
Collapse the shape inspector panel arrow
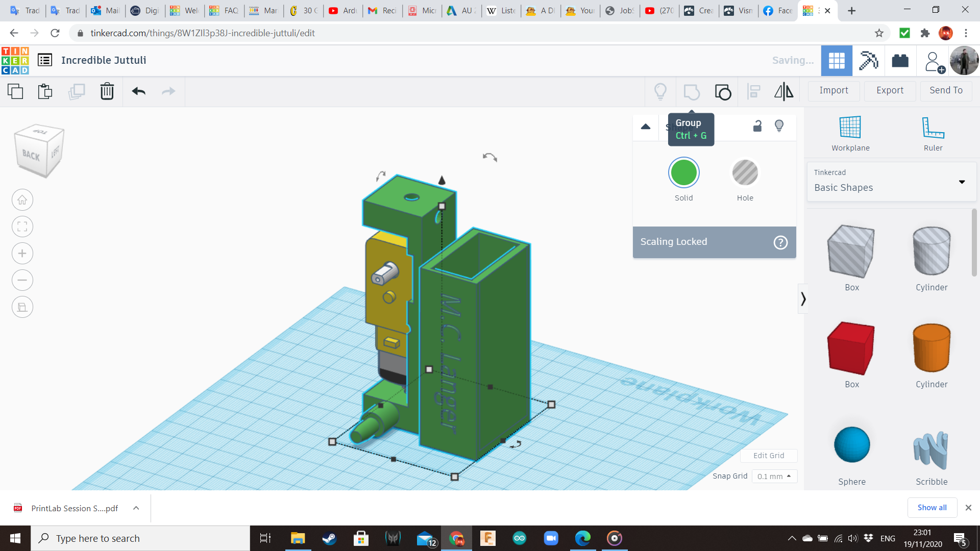(646, 127)
